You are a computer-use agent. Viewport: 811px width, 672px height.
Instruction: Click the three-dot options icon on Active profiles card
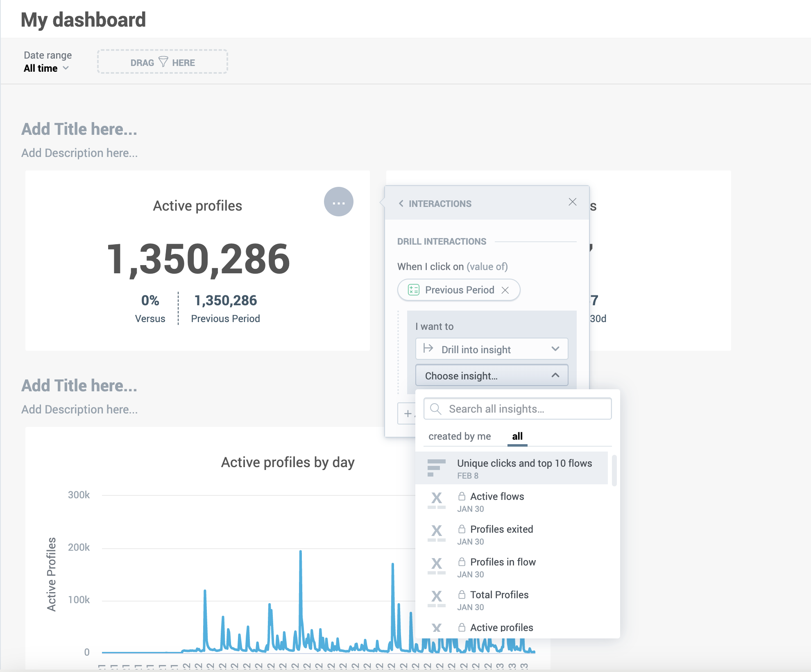339,202
